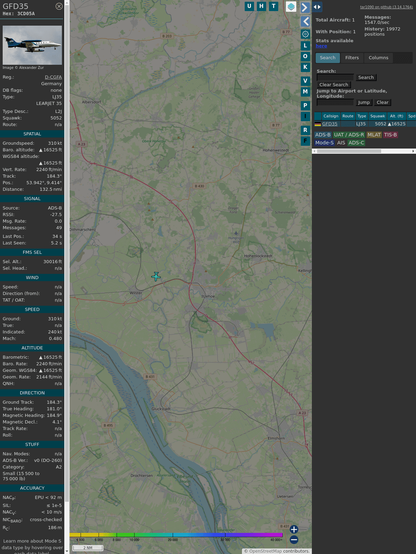Toggle the K map button
416x554 pixels.
coord(305,67)
